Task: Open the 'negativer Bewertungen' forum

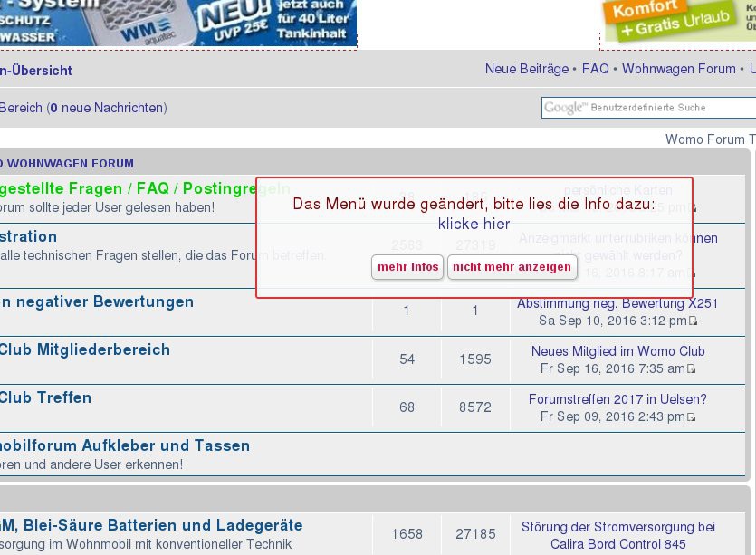Action: tap(97, 301)
